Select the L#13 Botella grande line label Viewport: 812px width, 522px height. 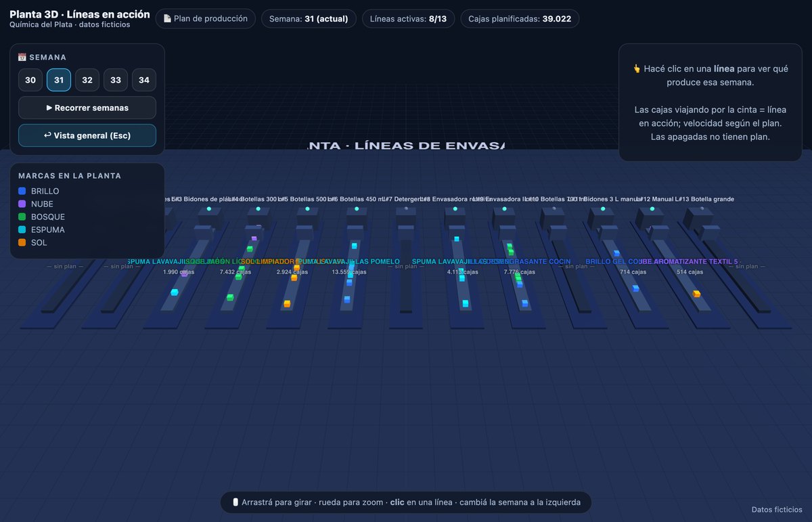point(704,199)
